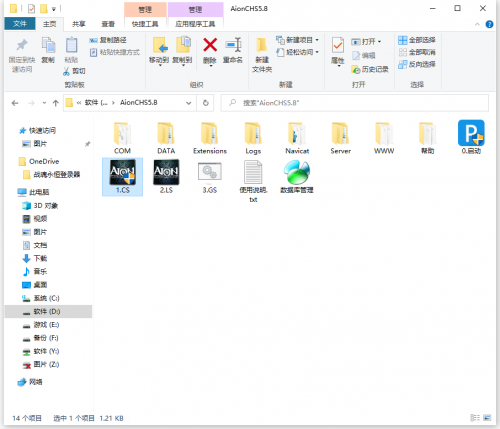Select the 1.CS Aion file
Image resolution: width=500 pixels, height=429 pixels.
[122, 177]
